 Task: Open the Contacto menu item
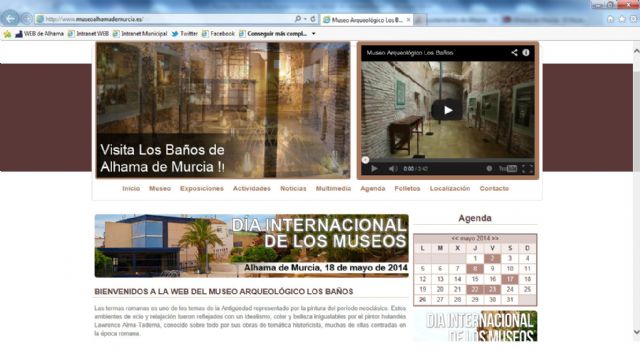[494, 189]
